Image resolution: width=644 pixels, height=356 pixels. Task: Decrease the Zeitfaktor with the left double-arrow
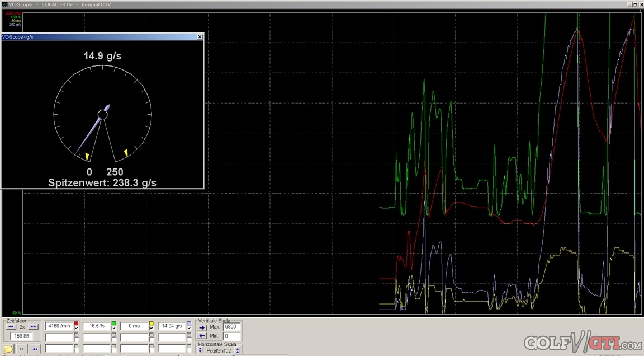[x=11, y=327]
